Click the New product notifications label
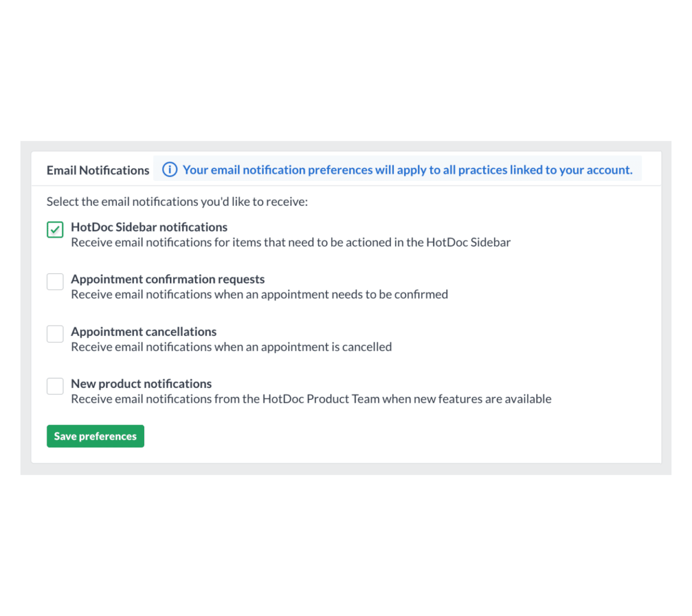Viewport: 692px width, 616px height. 141,384
